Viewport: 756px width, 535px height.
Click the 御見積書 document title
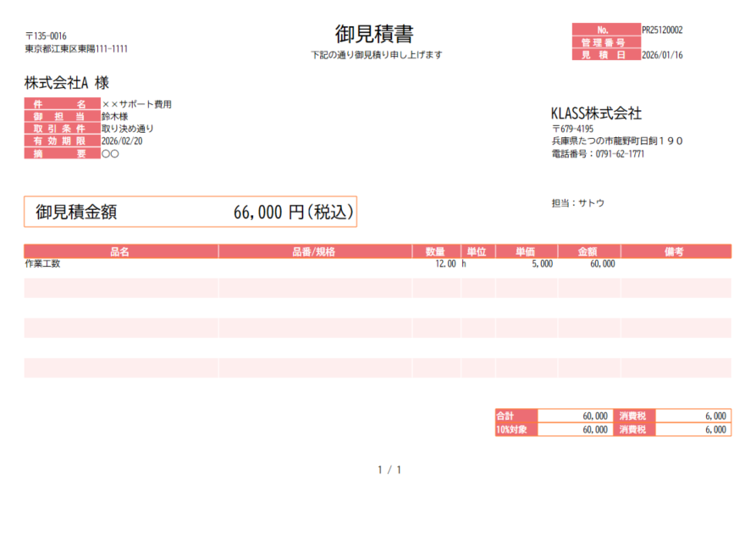point(374,34)
